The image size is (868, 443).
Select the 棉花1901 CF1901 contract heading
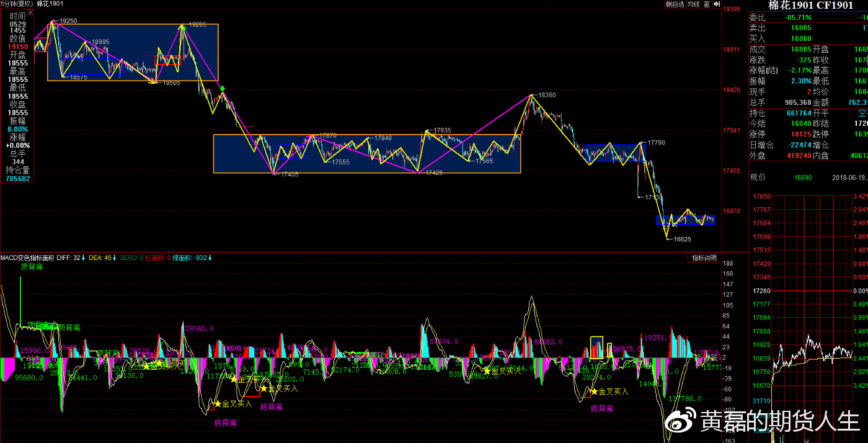(x=810, y=6)
